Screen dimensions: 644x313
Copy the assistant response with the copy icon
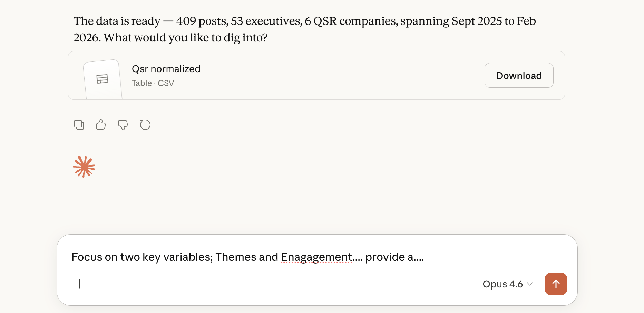(x=79, y=125)
